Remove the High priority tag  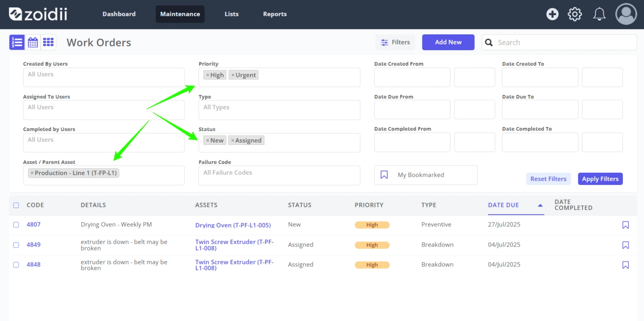tap(207, 75)
